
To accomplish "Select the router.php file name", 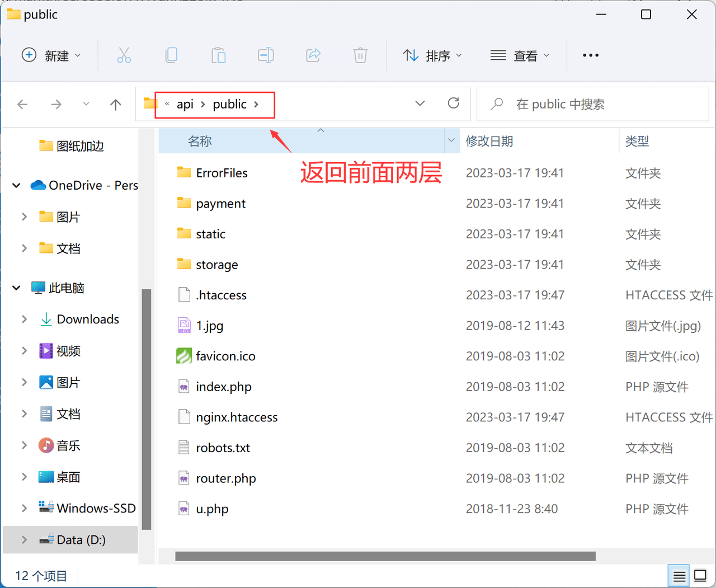I will [226, 478].
